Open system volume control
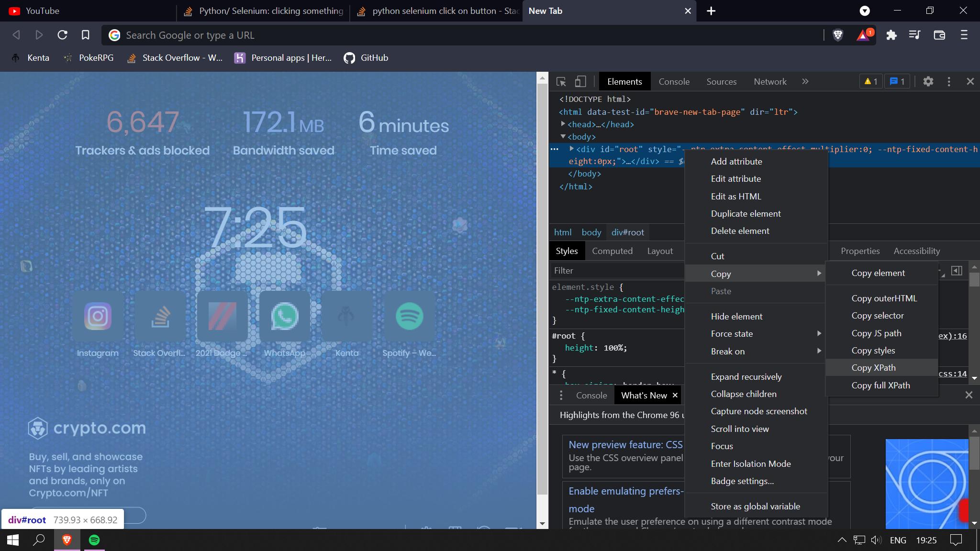Screen dimensions: 980x551 click(x=876, y=540)
